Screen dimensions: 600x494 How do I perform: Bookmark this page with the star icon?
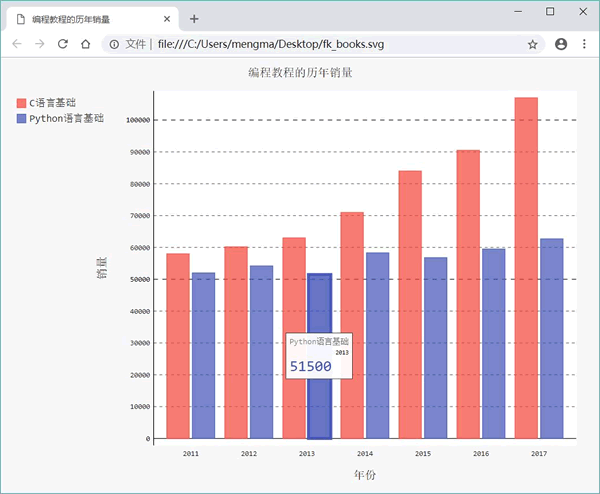(533, 44)
